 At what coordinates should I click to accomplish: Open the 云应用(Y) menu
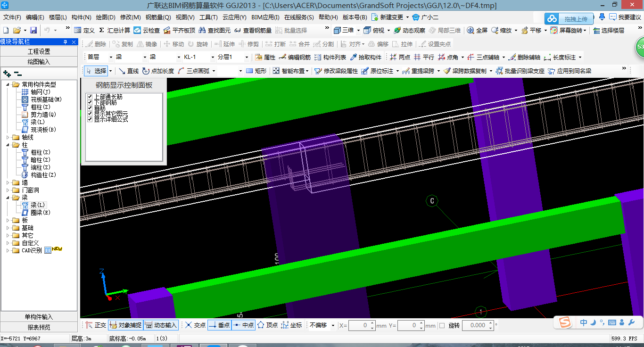click(234, 17)
